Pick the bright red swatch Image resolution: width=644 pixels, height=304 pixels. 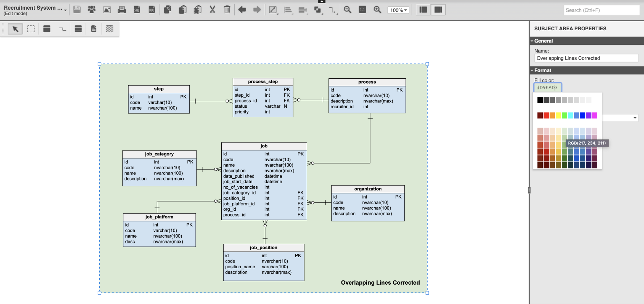(546, 115)
